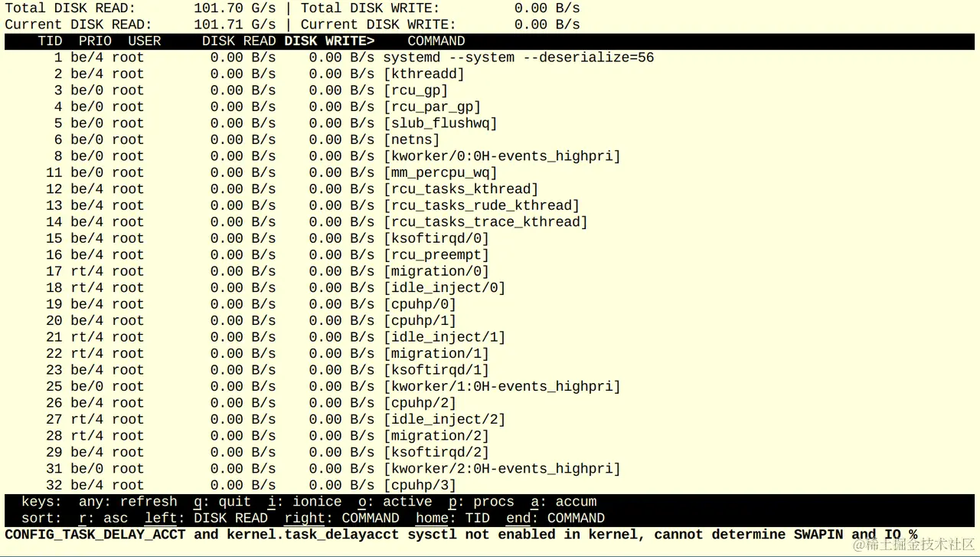Select the [rcu_gp] command text
The height and width of the screenshot is (557, 980).
(x=416, y=90)
